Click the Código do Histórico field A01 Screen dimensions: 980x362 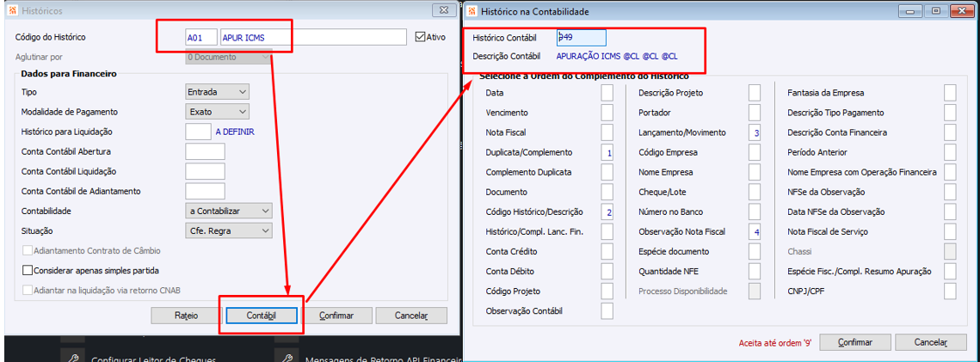(201, 38)
